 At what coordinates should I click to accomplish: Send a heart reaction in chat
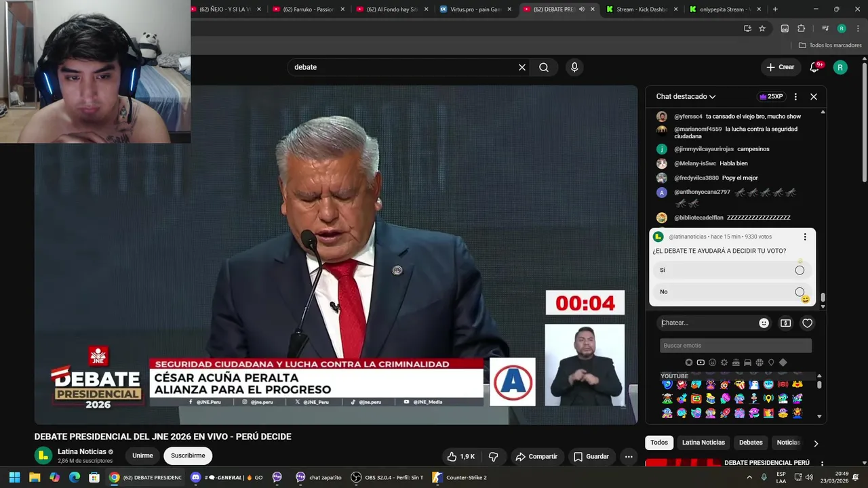point(807,323)
